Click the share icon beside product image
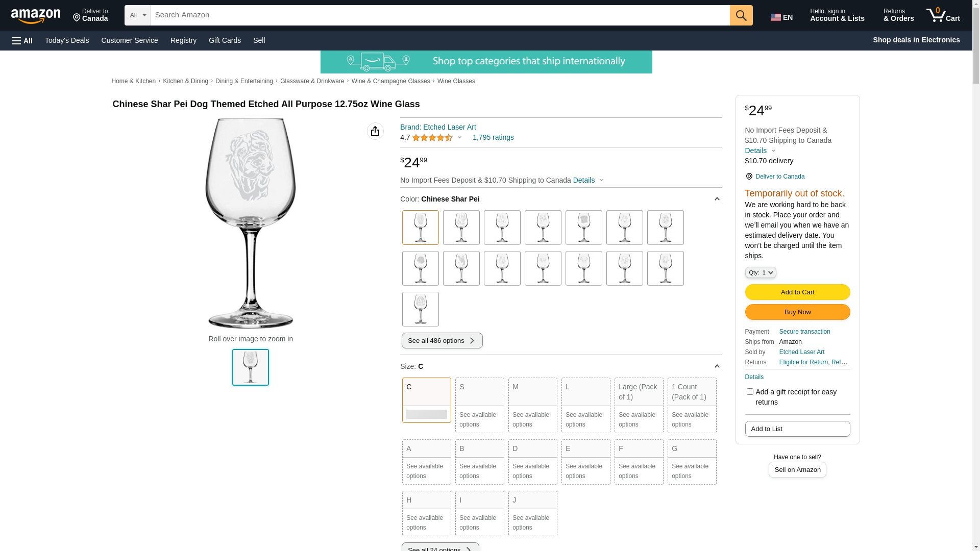Image resolution: width=980 pixels, height=551 pixels. 375,131
